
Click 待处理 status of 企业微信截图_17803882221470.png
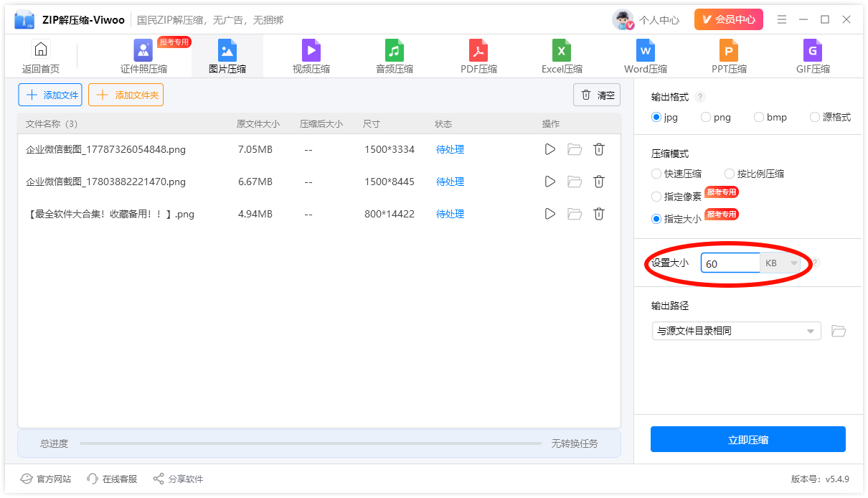(450, 182)
